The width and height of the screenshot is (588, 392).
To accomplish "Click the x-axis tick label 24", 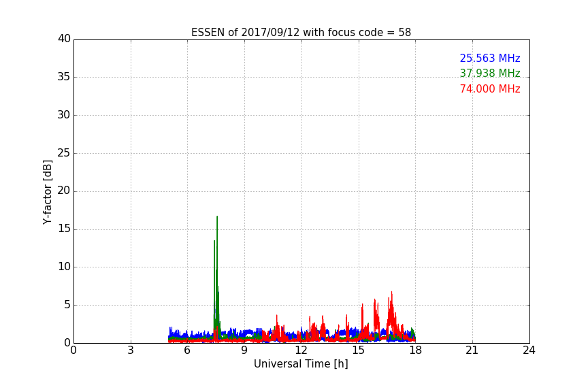I will pyautogui.click(x=529, y=350).
